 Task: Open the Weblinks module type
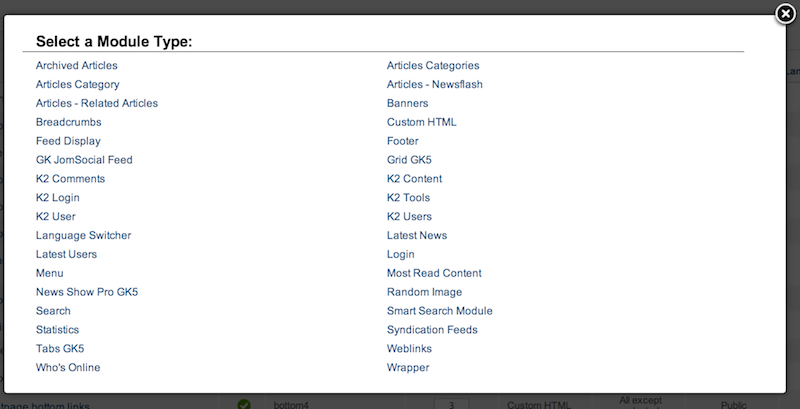[x=409, y=348]
